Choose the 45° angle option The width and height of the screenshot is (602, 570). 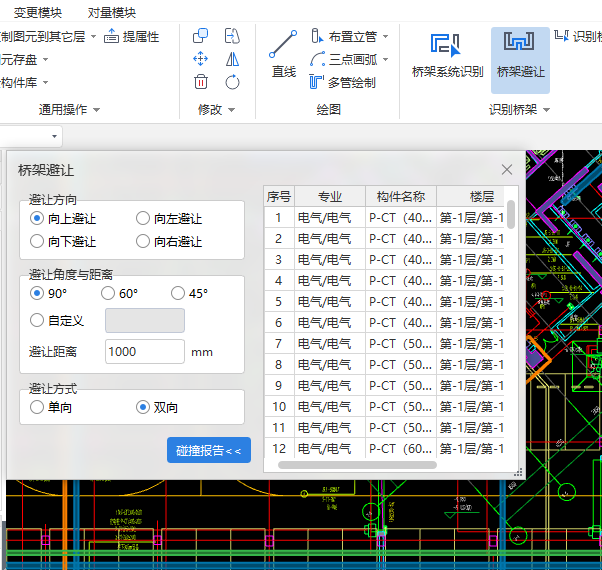[x=178, y=293]
